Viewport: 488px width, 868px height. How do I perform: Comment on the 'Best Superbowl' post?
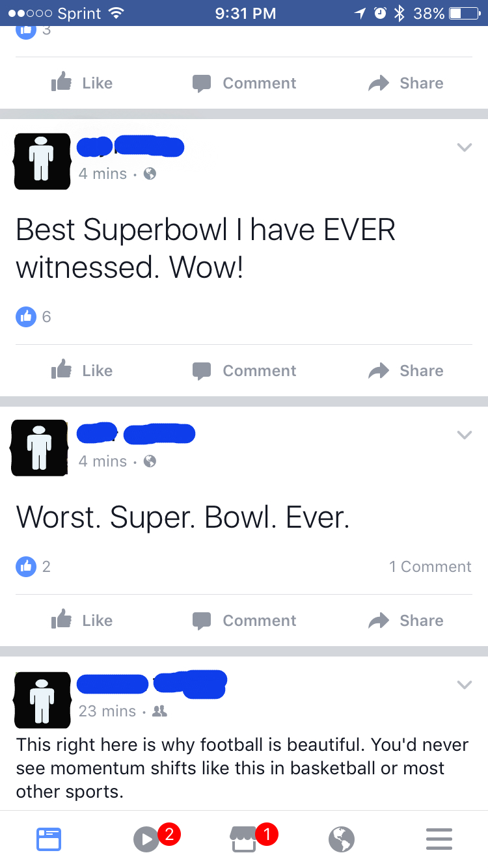tap(244, 371)
